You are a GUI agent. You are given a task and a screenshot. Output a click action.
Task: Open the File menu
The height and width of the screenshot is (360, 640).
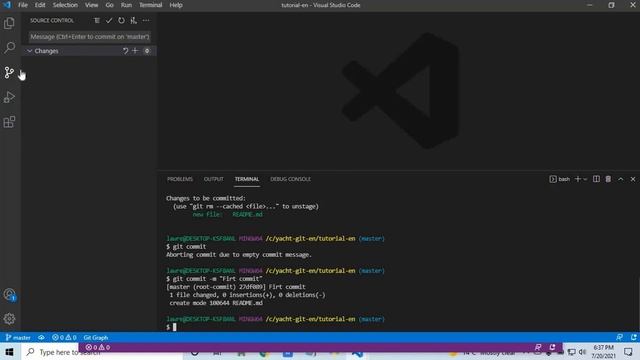tap(23, 5)
